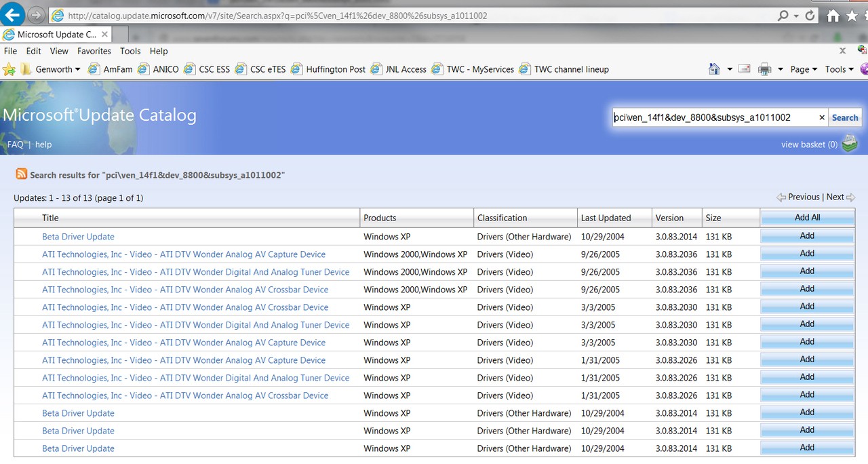Click the Next page link
Viewport: 868px width, 464px height.
point(835,197)
